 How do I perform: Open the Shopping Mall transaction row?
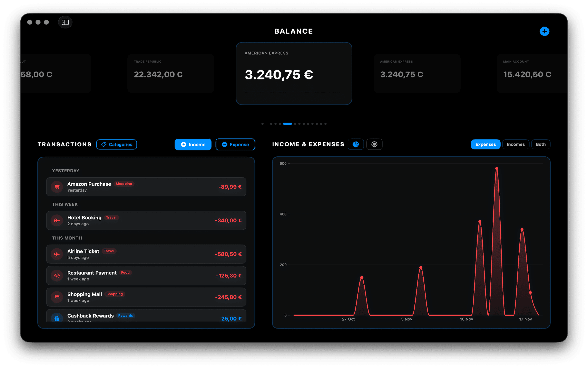[x=146, y=297]
